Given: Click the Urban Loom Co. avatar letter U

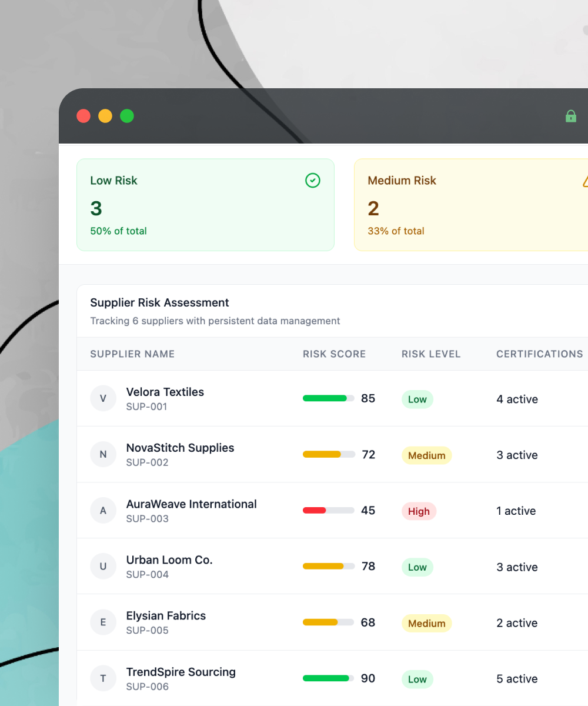Looking at the screenshot, I should tap(103, 567).
